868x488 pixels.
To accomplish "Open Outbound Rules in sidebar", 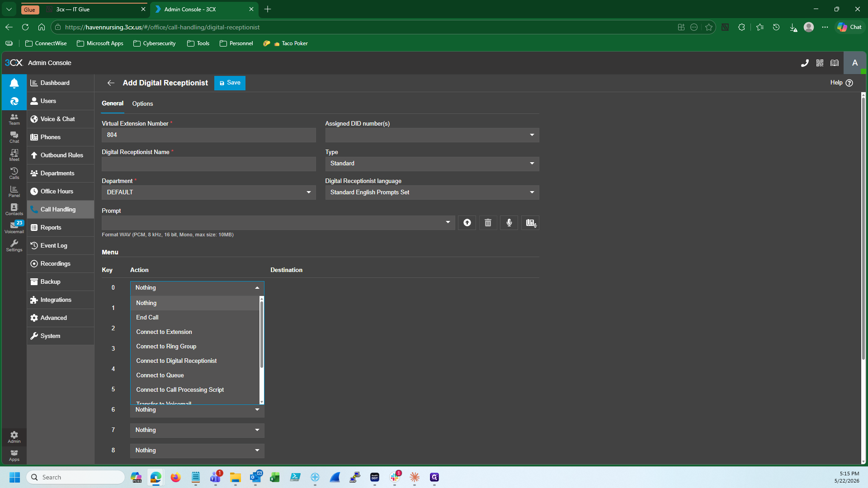I will (x=61, y=155).
